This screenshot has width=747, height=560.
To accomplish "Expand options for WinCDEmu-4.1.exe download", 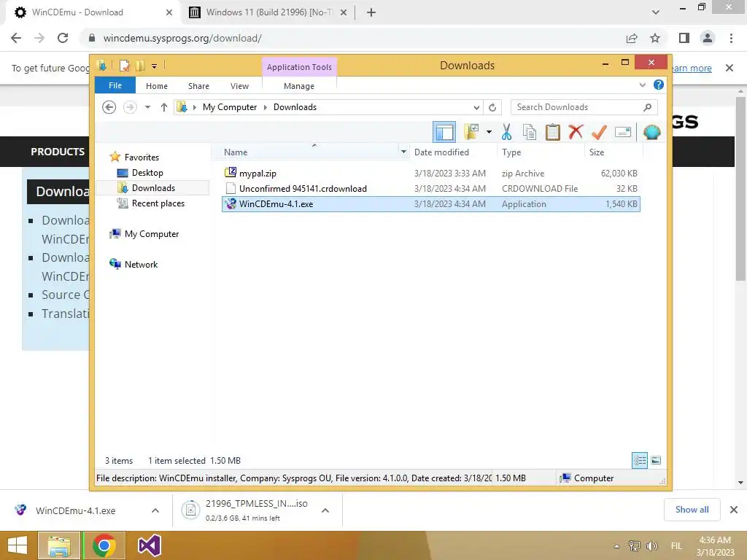I will 155,510.
